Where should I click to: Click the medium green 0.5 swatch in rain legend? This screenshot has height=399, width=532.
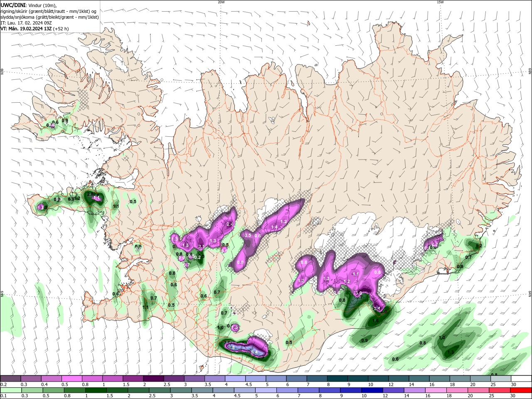53,390
